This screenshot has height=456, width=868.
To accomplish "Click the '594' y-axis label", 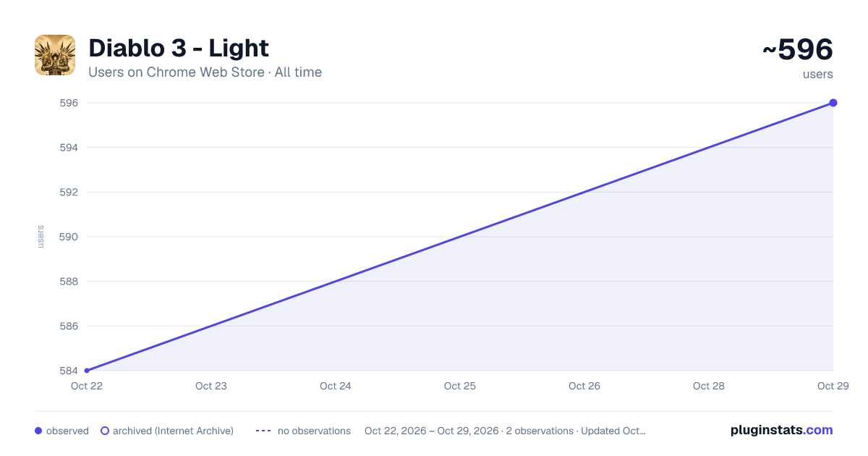I will click(69, 148).
